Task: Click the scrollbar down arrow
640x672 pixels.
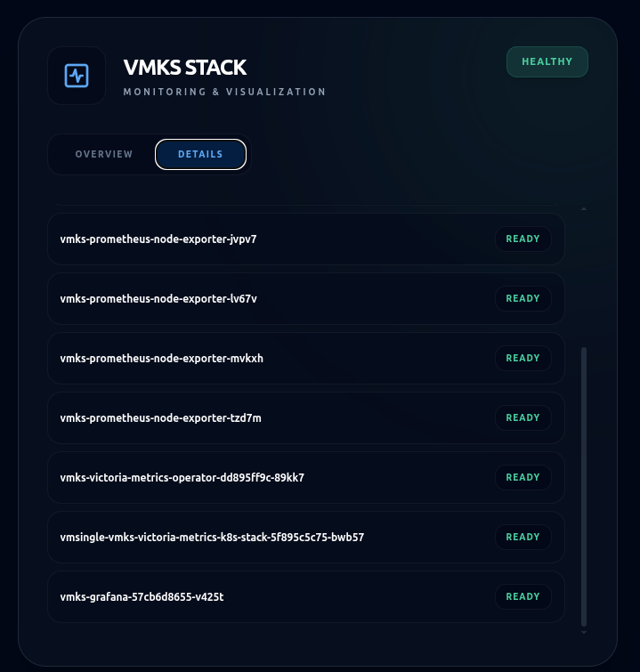Action: pos(583,632)
